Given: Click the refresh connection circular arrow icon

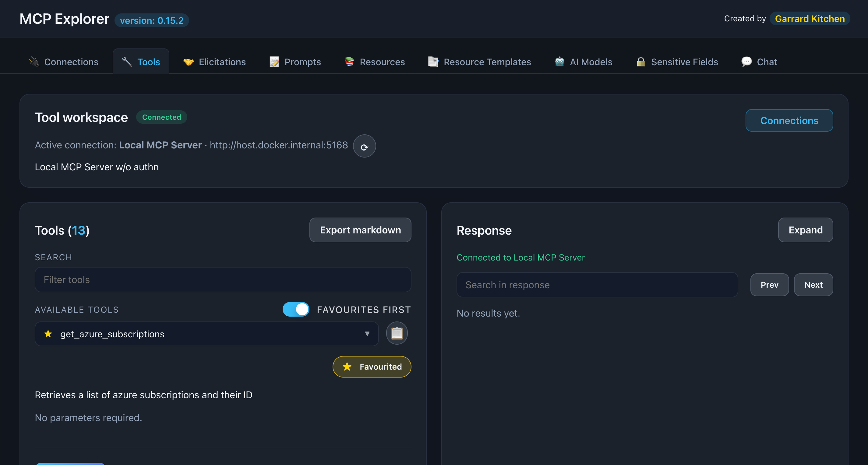Looking at the screenshot, I should [x=364, y=146].
